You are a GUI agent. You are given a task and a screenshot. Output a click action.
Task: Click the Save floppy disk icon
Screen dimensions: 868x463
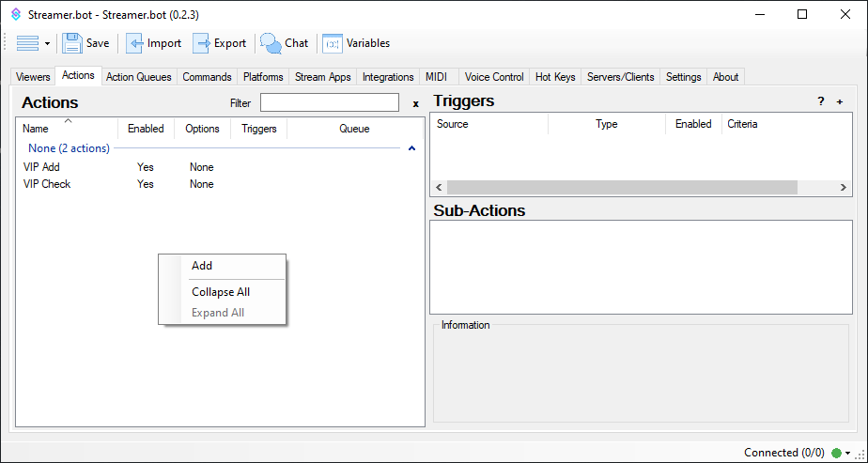[x=72, y=43]
